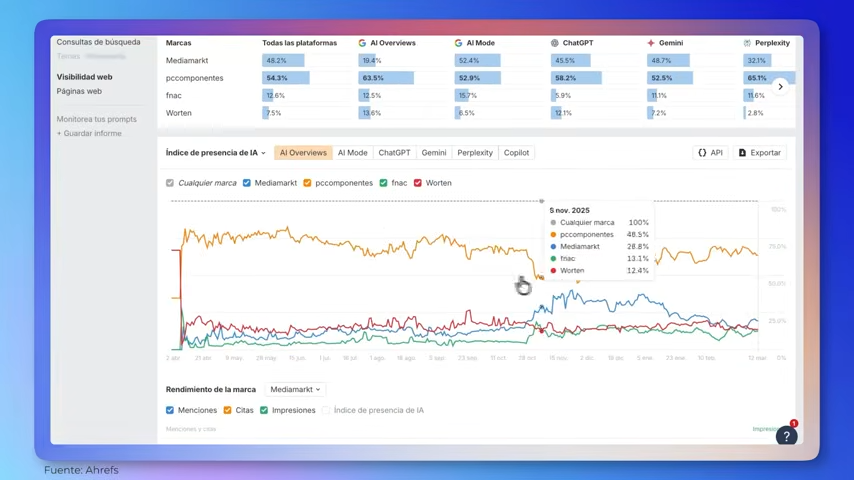Open Páginas web in the sidebar
Image resolution: width=854 pixels, height=480 pixels.
[x=79, y=91]
